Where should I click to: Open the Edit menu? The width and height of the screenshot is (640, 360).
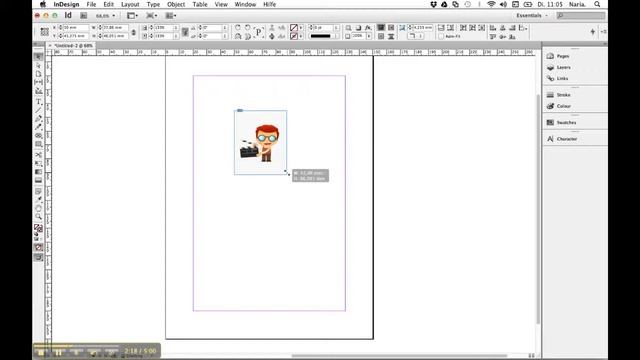pos(109,4)
